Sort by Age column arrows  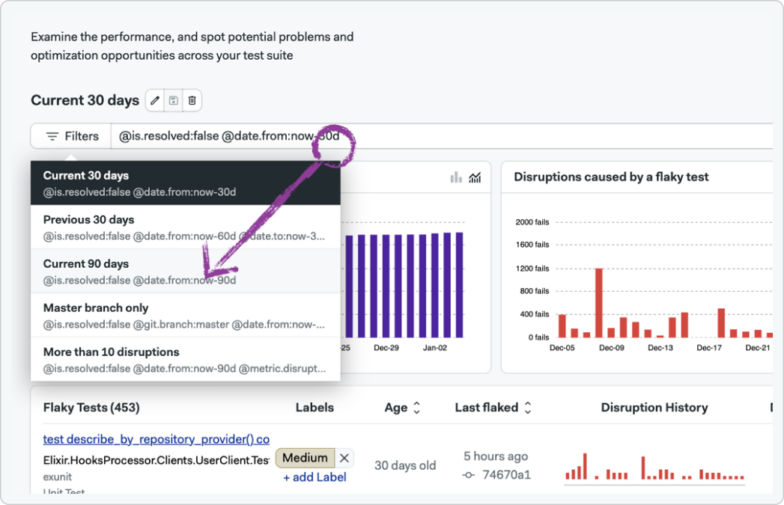(x=416, y=408)
